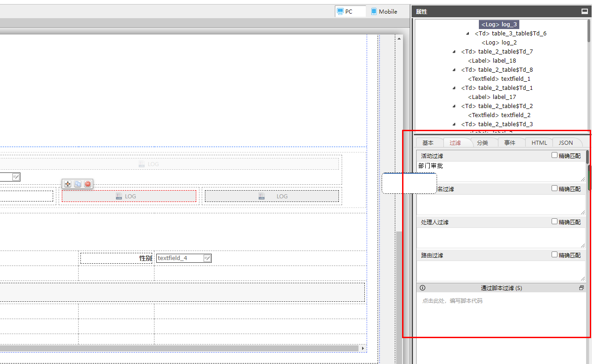This screenshot has width=592, height=364.
Task: Maximize the script editor via header icon
Action: click(581, 288)
